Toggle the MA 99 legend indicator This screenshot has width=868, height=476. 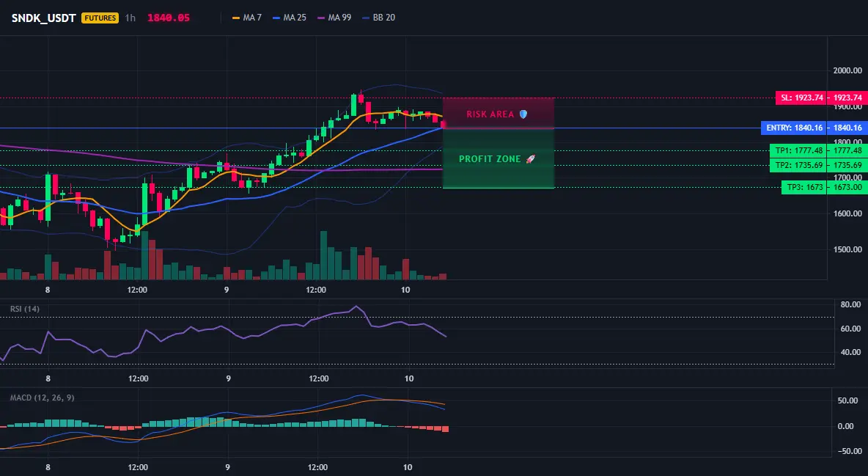coord(334,18)
